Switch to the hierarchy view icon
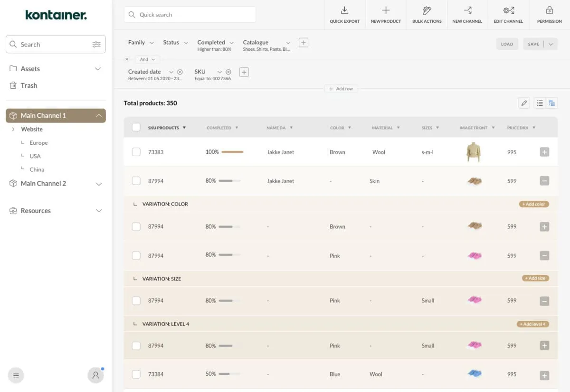Image resolution: width=570 pixels, height=392 pixels. pyautogui.click(x=551, y=103)
